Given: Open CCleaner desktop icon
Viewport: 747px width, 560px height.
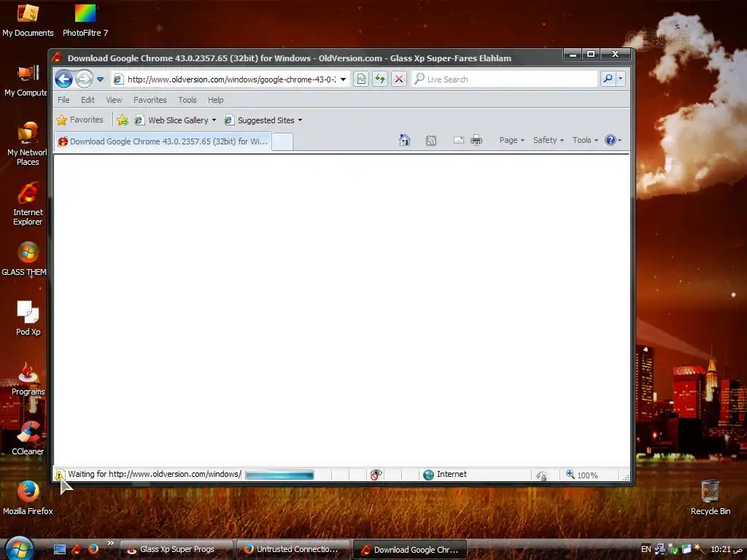Looking at the screenshot, I should tap(28, 437).
